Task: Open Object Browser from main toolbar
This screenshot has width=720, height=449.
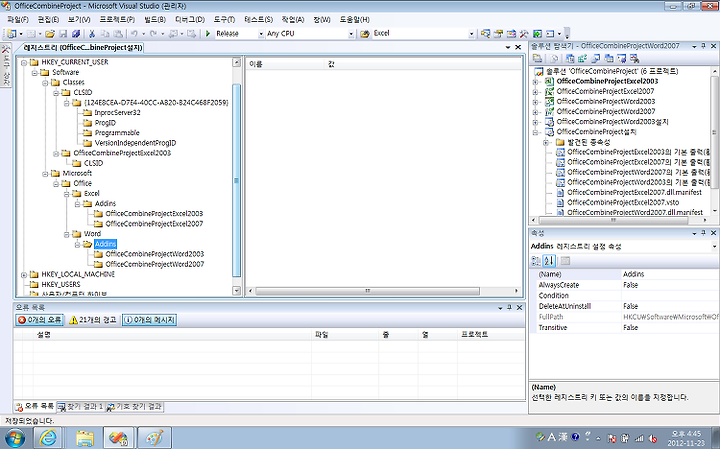Action: (x=511, y=34)
